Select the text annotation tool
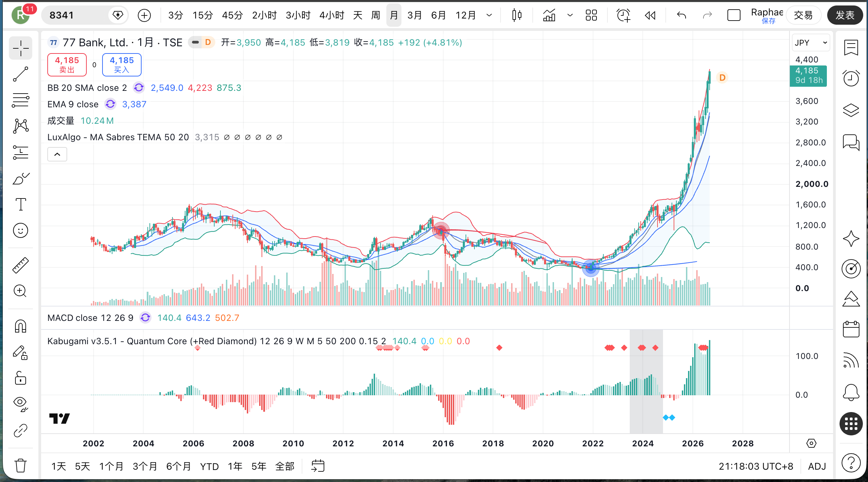Screen dimensions: 868x482 pyautogui.click(x=21, y=204)
